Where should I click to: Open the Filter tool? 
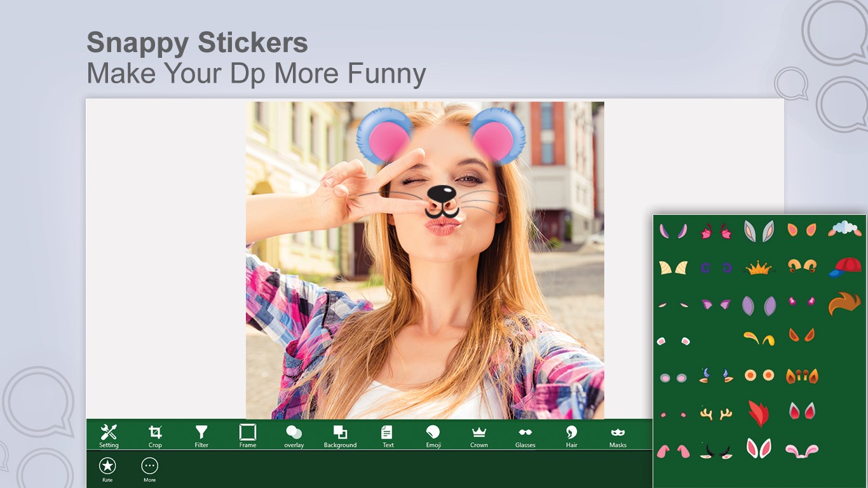(201, 436)
